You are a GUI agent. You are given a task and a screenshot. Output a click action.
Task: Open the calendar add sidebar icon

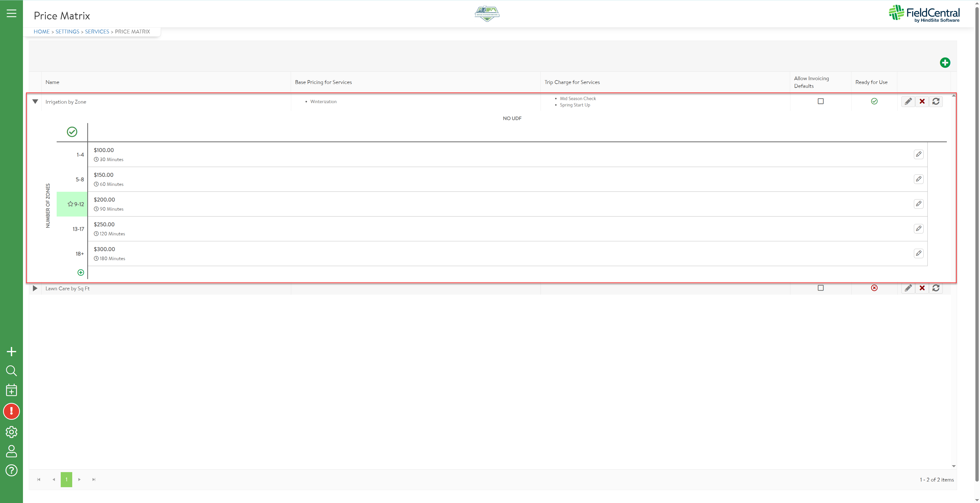click(11, 390)
